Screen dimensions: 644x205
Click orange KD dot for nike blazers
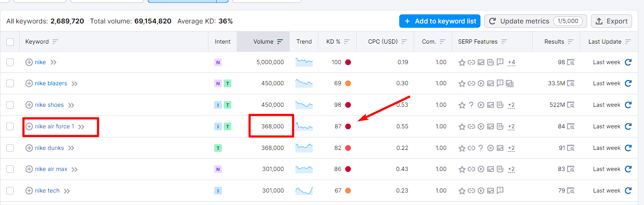(x=348, y=83)
